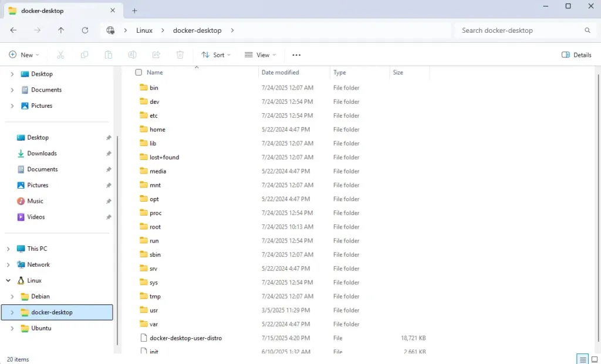Click docker-desktop in the address breadcrumb

coord(197,30)
